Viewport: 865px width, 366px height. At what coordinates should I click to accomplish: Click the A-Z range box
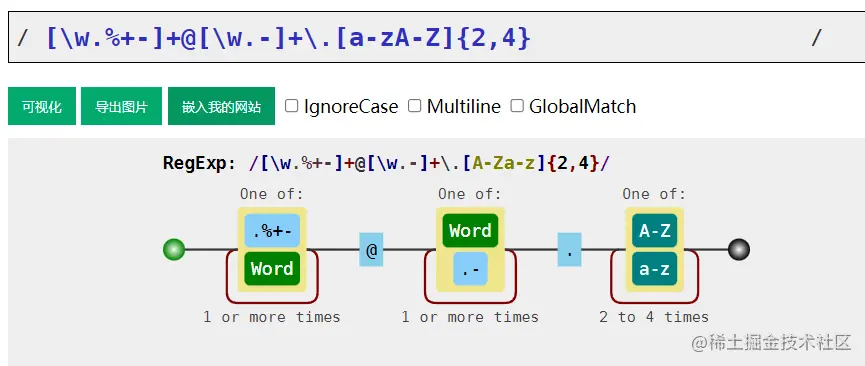point(654,231)
